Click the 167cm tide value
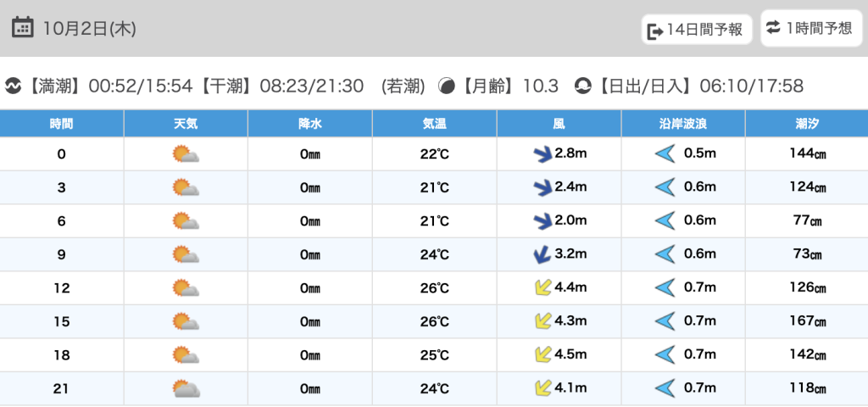Image resolution: width=868 pixels, height=407 pixels. point(806,321)
